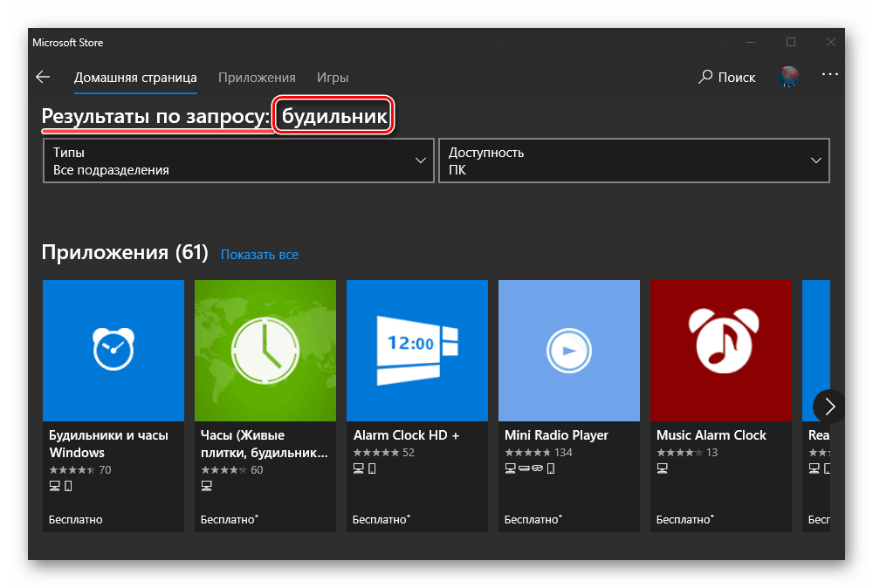Open the Alarm Clock HD + app icon

(417, 350)
